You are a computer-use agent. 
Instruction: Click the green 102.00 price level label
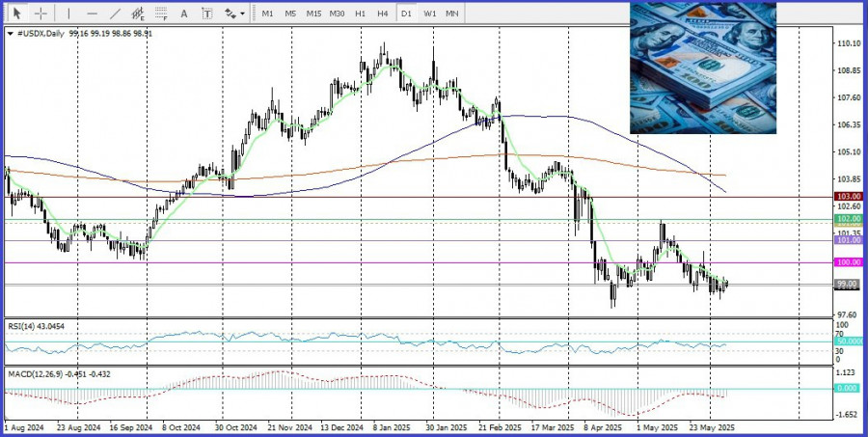(849, 219)
